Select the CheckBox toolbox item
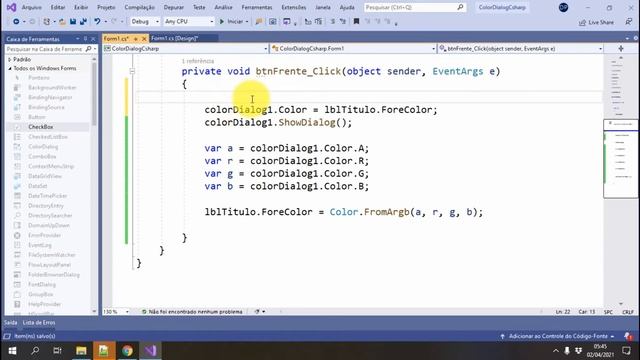640x360 pixels. click(41, 127)
